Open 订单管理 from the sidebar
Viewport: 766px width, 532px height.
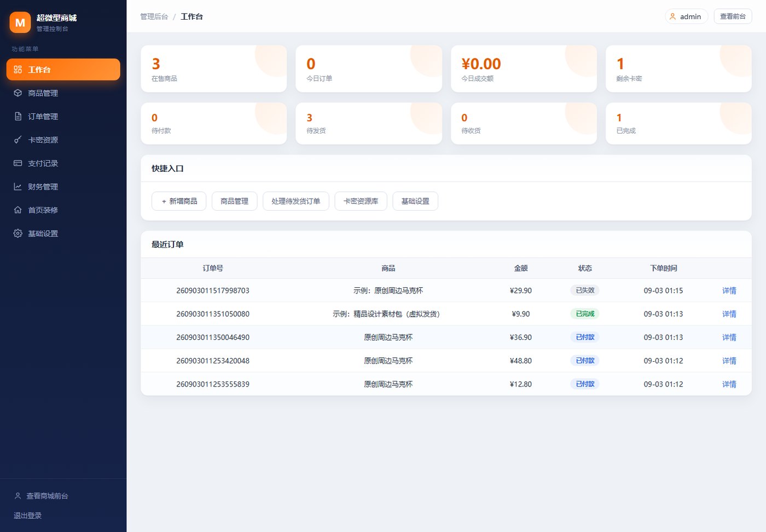[63, 117]
